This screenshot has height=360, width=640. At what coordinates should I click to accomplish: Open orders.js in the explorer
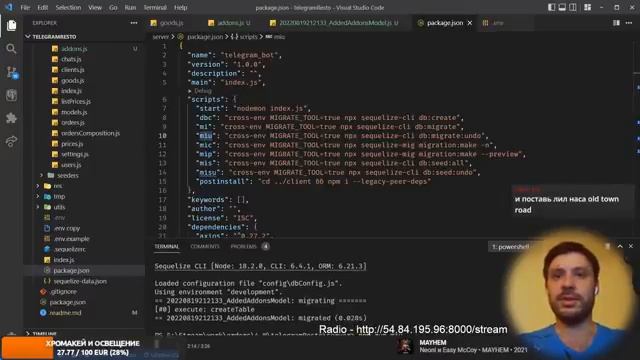(x=73, y=122)
